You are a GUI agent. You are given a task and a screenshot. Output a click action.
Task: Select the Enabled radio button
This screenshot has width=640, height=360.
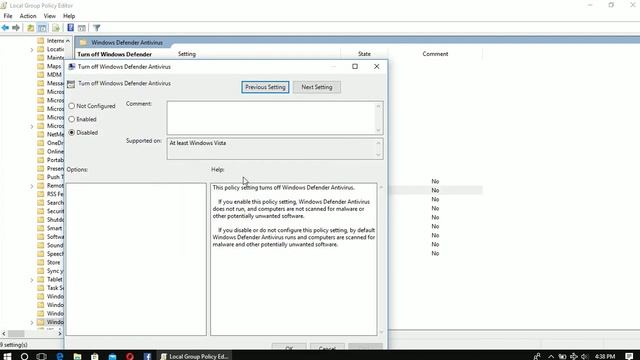pyautogui.click(x=71, y=119)
